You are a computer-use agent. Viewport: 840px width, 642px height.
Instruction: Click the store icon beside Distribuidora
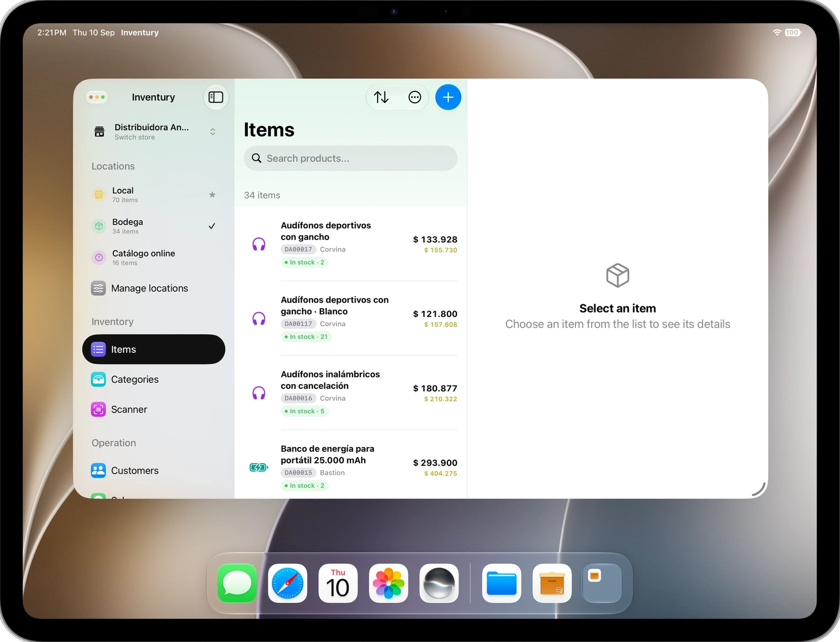coord(99,131)
